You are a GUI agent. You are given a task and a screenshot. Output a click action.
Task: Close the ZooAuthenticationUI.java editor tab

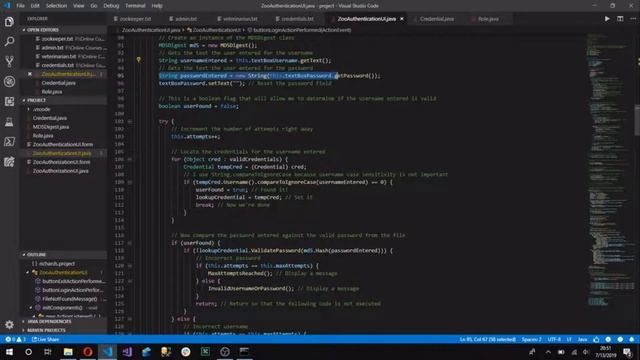click(402, 19)
